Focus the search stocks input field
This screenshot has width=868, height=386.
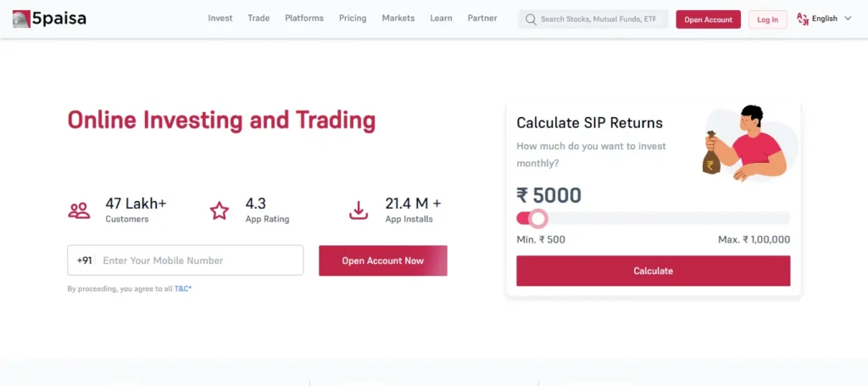pyautogui.click(x=593, y=20)
